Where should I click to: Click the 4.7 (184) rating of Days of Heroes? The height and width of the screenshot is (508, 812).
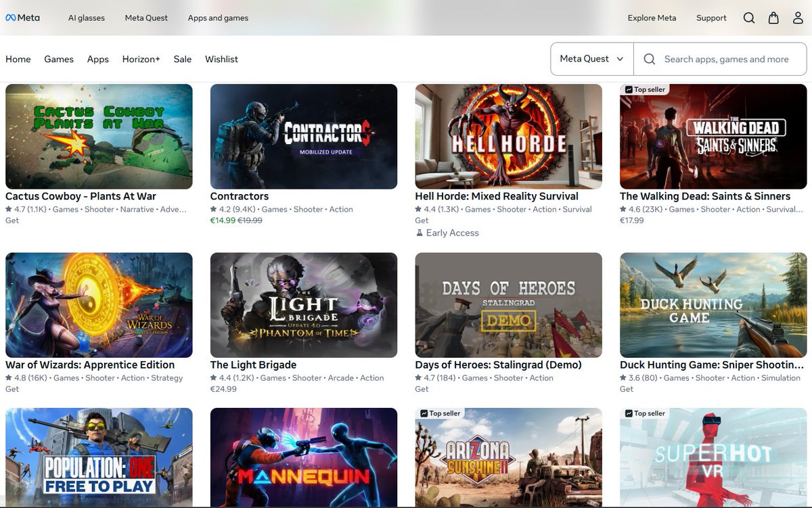[x=437, y=378]
